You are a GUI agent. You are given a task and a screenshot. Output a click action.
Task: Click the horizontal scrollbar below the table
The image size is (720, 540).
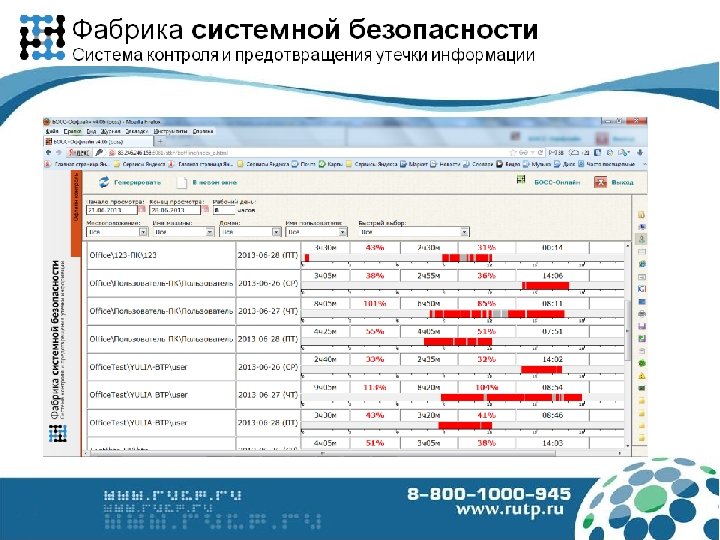click(x=323, y=453)
